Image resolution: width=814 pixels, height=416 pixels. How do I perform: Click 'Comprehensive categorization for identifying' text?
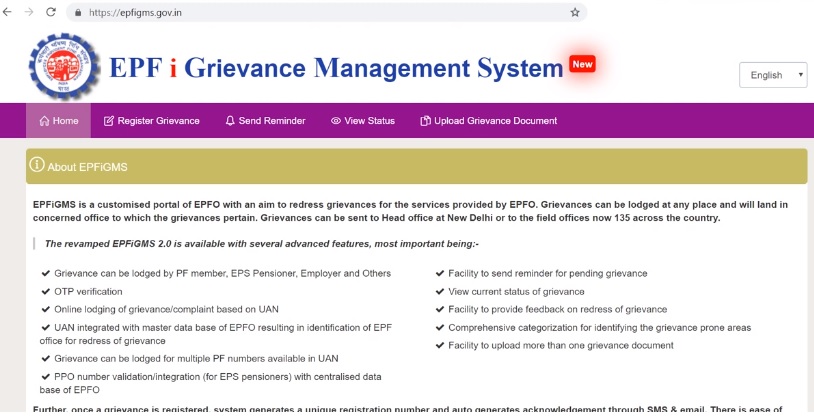[600, 327]
